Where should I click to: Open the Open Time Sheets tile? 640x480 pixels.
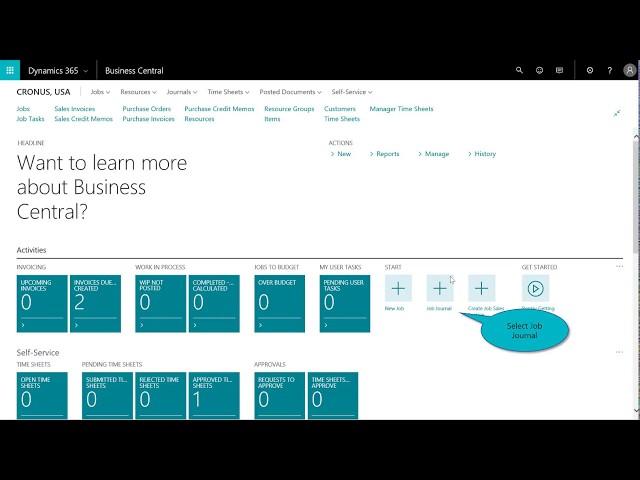[x=42, y=396]
